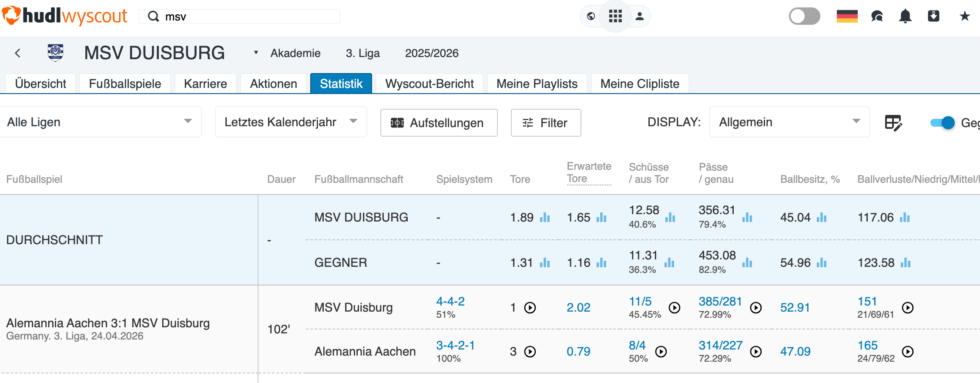
Task: Open the 4-4-2 formation link
Action: click(x=450, y=301)
